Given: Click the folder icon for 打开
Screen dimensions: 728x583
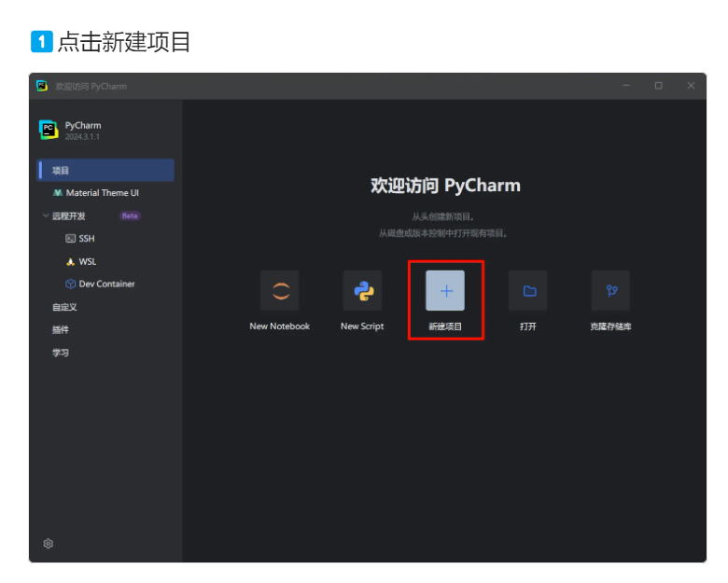Looking at the screenshot, I should tap(528, 291).
